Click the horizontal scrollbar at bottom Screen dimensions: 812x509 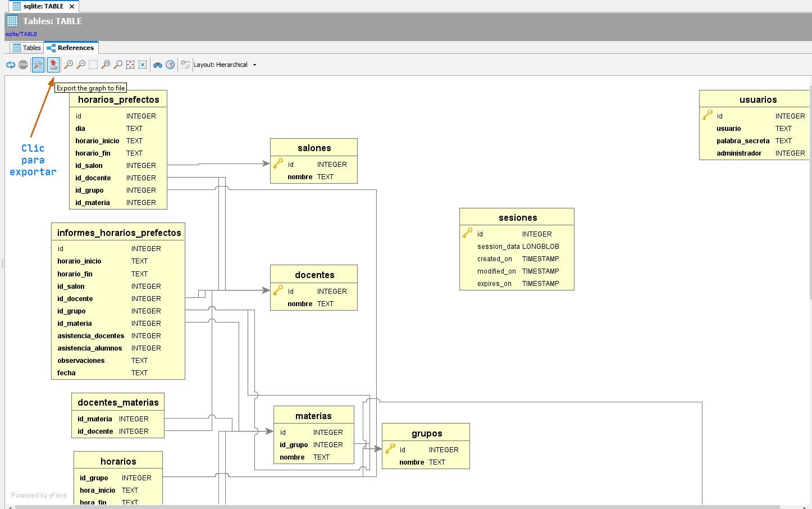[x=393, y=506]
